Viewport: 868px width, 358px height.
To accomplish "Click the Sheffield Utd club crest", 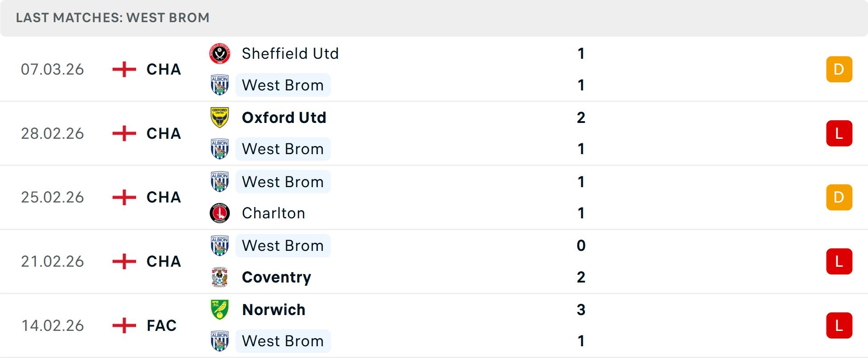I will pyautogui.click(x=220, y=53).
